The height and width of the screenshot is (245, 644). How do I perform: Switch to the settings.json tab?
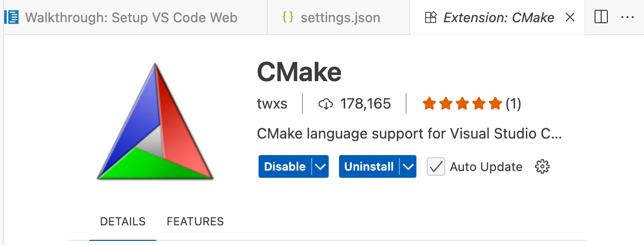pyautogui.click(x=340, y=18)
